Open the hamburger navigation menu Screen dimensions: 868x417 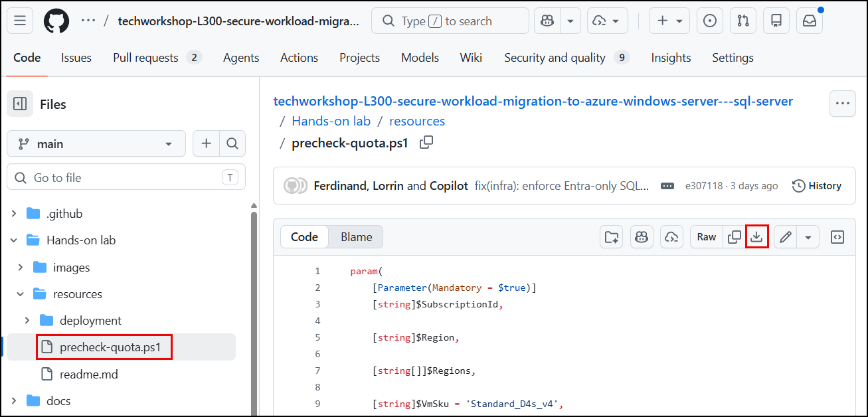coord(20,21)
